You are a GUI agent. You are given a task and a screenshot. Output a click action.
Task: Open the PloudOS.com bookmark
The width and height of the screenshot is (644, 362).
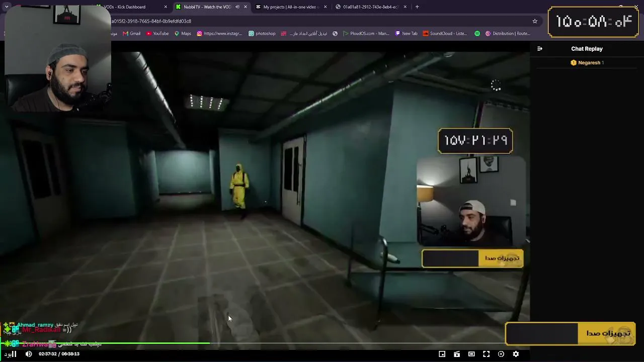pyautogui.click(x=366, y=34)
